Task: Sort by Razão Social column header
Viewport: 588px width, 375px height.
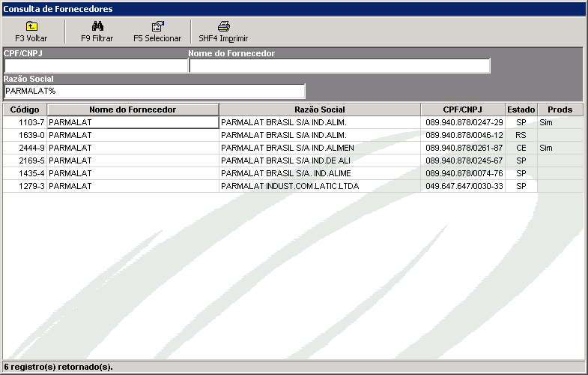Action: point(320,109)
